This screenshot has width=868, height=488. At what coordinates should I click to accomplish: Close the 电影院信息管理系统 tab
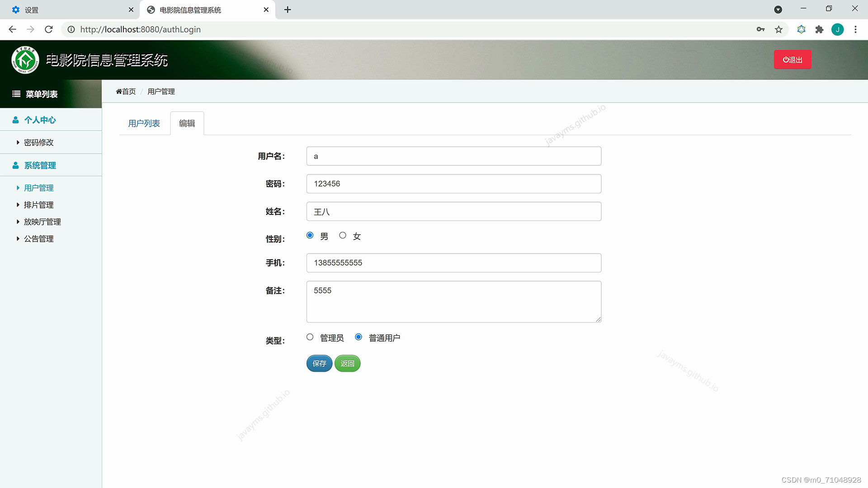(x=266, y=9)
